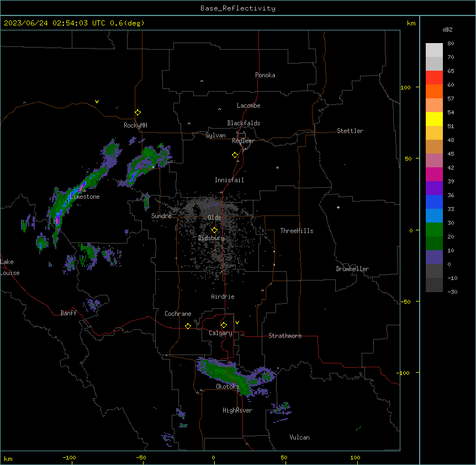476x465 pixels.
Task: Click the Okotoks town label
Action: point(228,387)
